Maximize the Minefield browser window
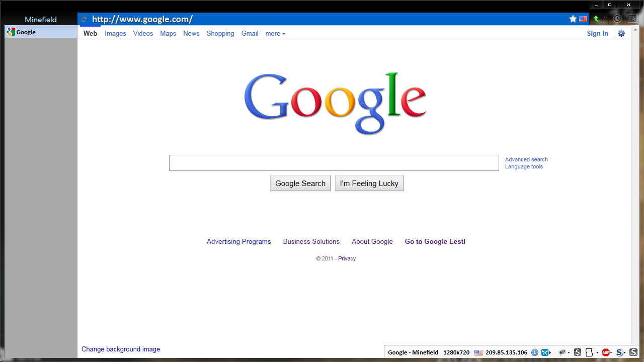 (x=610, y=5)
